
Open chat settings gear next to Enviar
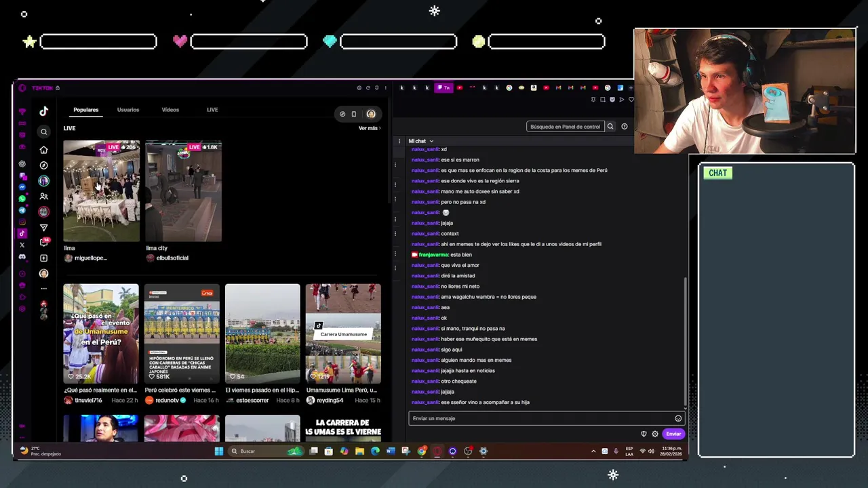coord(655,434)
